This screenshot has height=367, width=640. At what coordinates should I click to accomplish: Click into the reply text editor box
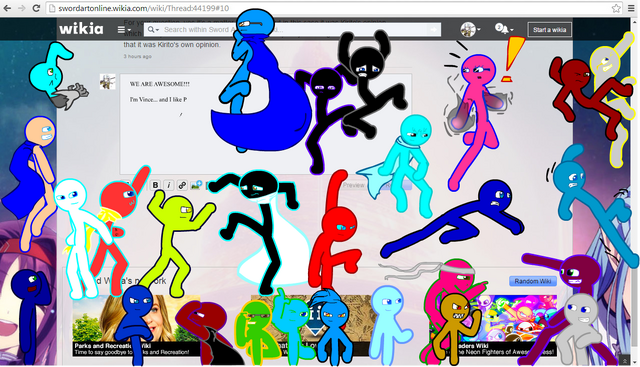(266, 125)
